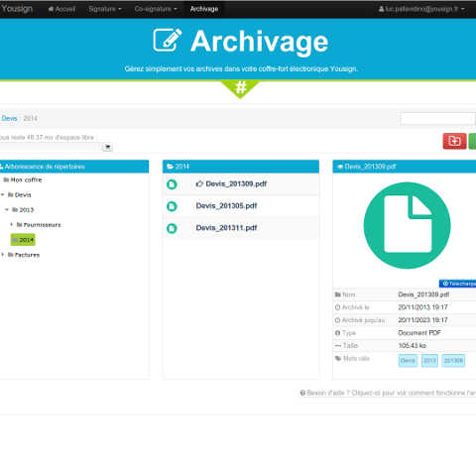The image size is (476, 473).
Task: Click the 105.43 ko size value
Action: 413,346
